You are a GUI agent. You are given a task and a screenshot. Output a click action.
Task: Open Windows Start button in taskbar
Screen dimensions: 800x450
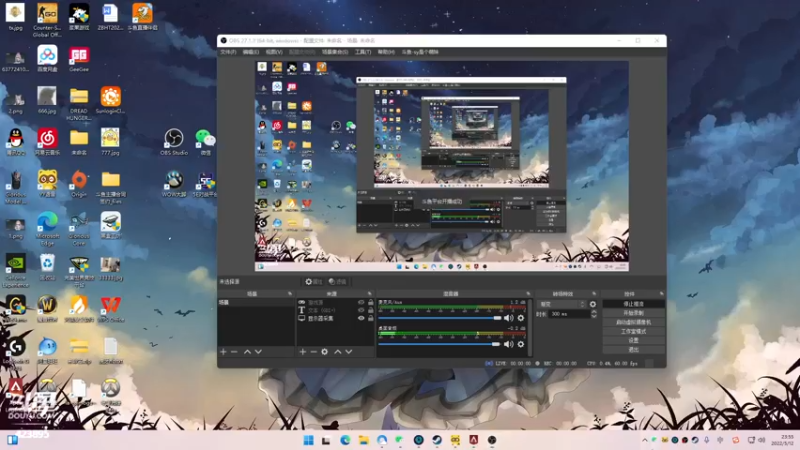click(309, 440)
